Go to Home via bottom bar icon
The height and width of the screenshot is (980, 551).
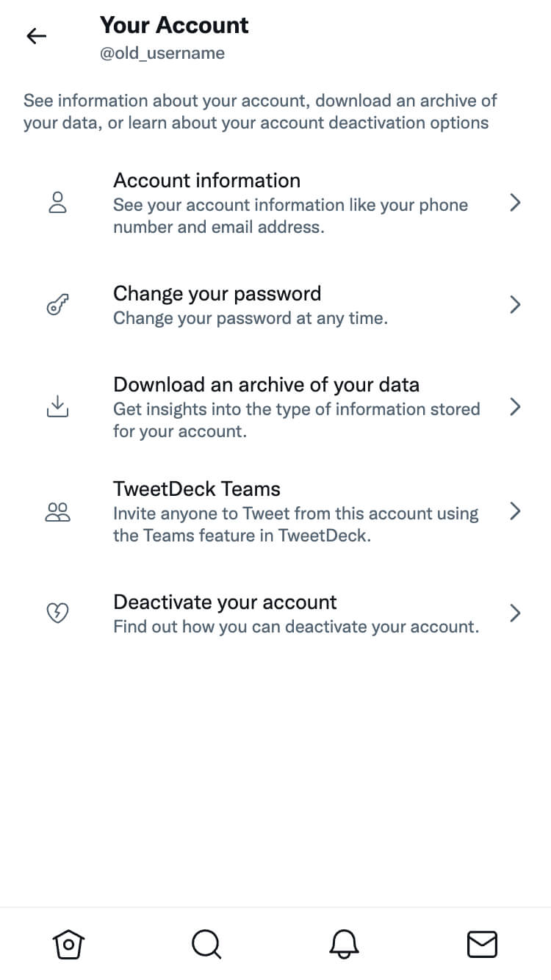pos(68,943)
